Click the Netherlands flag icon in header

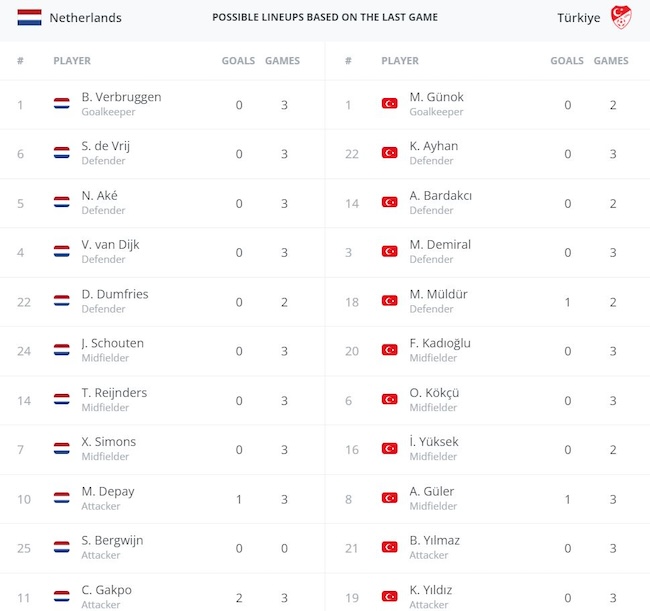(29, 18)
